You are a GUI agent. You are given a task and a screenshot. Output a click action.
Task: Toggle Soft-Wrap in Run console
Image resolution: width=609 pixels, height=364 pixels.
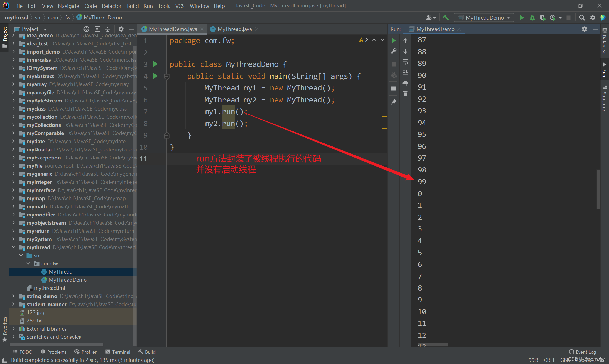(405, 62)
